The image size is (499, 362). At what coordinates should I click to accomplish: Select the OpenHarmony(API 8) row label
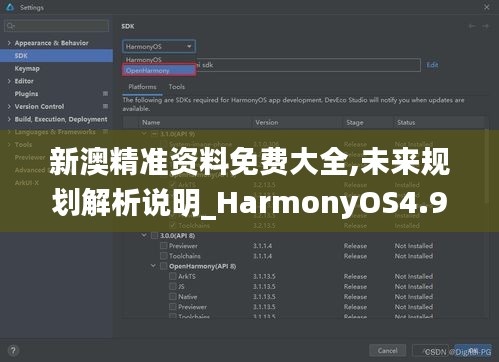pyautogui.click(x=203, y=266)
